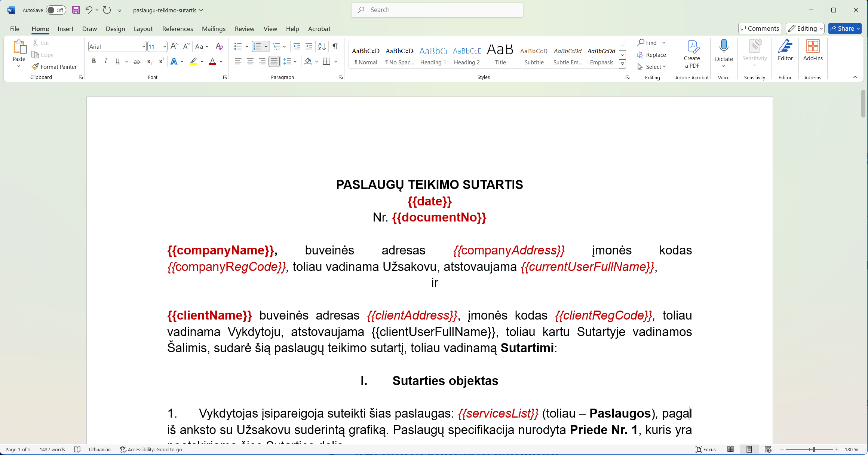Apply strikethrough formatting icon
Viewport: 868px width, 455px height.
click(137, 61)
